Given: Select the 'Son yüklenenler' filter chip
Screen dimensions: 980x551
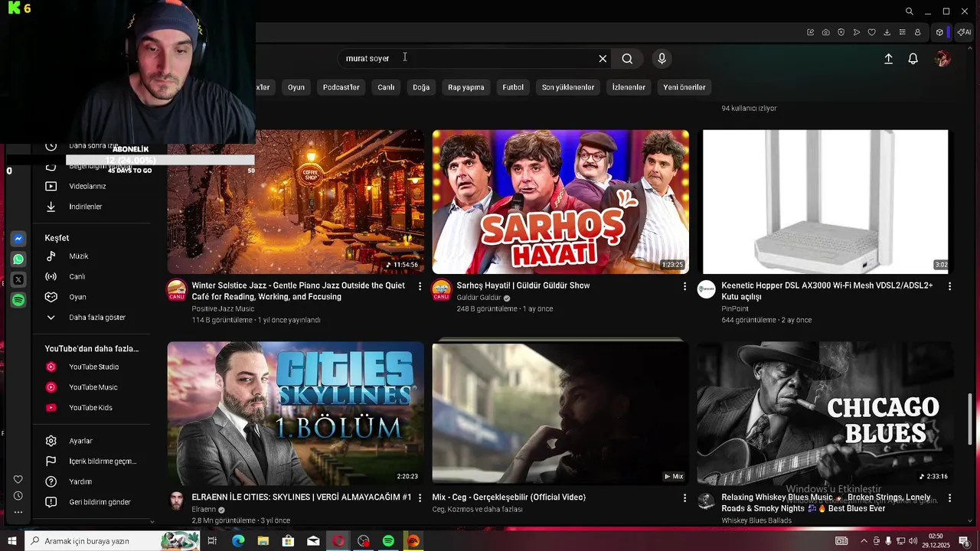Looking at the screenshot, I should pos(568,87).
